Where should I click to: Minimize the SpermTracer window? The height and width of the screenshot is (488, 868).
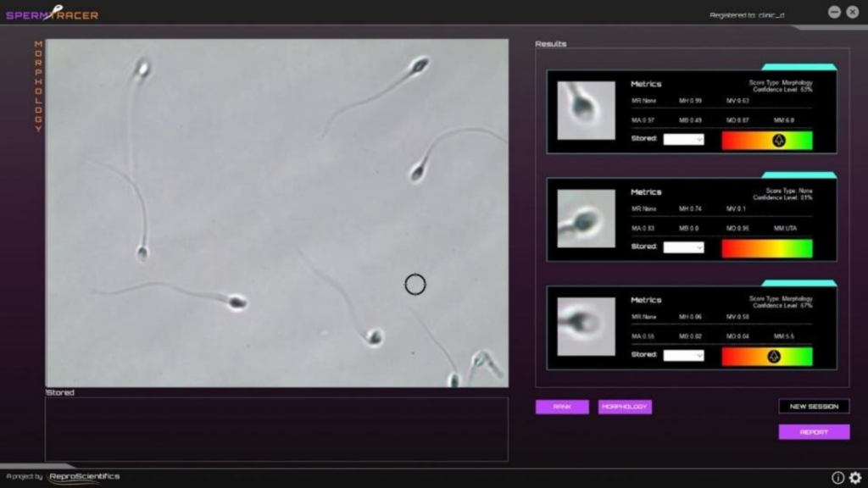(x=834, y=12)
